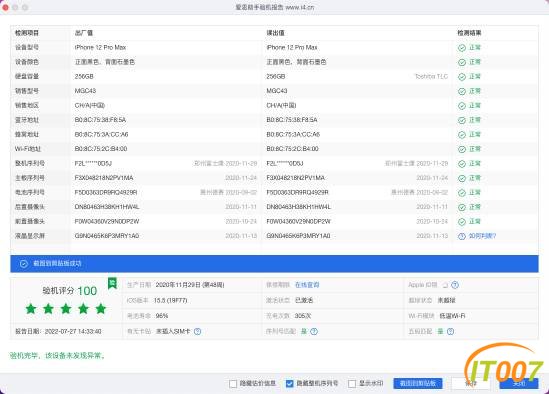The image size is (549, 394).
Task: Click the blue clipboard success banner
Action: (274, 264)
